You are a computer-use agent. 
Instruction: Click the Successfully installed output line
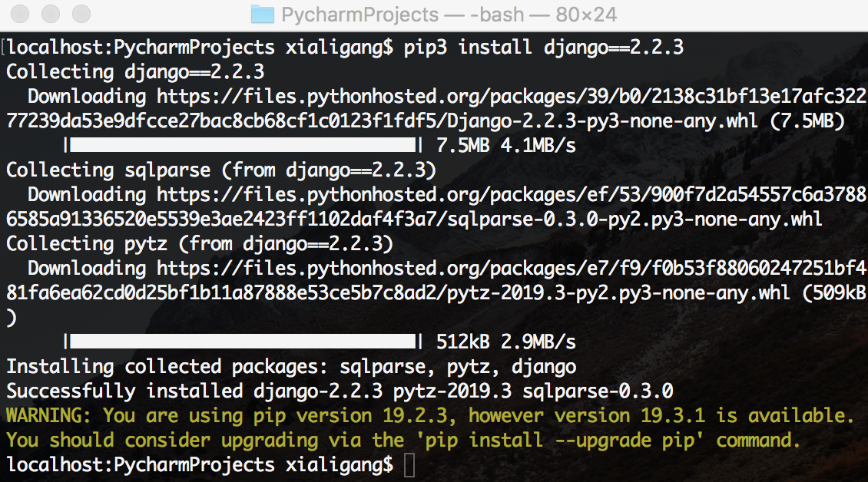pos(340,391)
